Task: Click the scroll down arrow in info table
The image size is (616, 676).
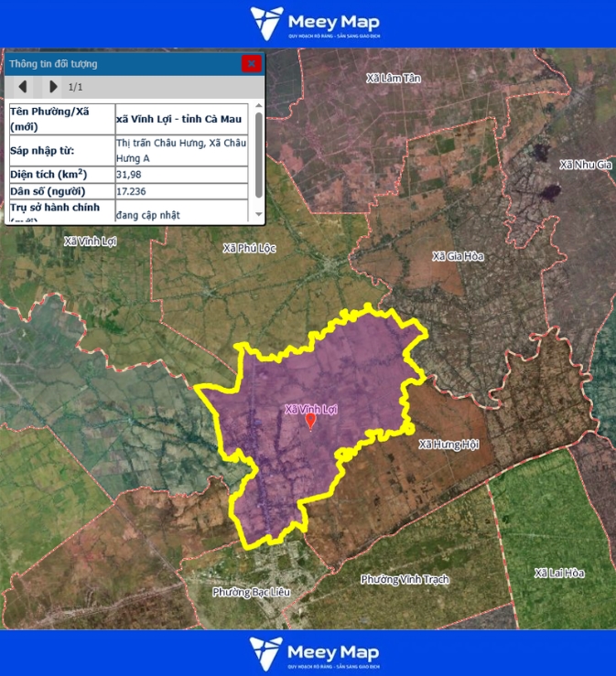Action: (x=258, y=215)
